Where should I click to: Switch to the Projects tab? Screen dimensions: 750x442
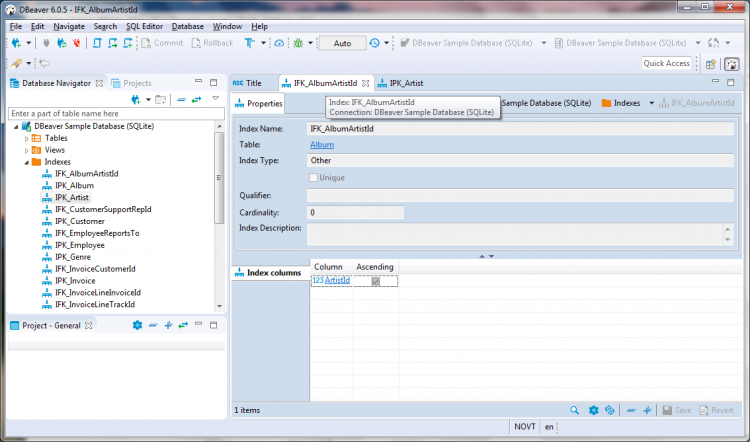(132, 83)
